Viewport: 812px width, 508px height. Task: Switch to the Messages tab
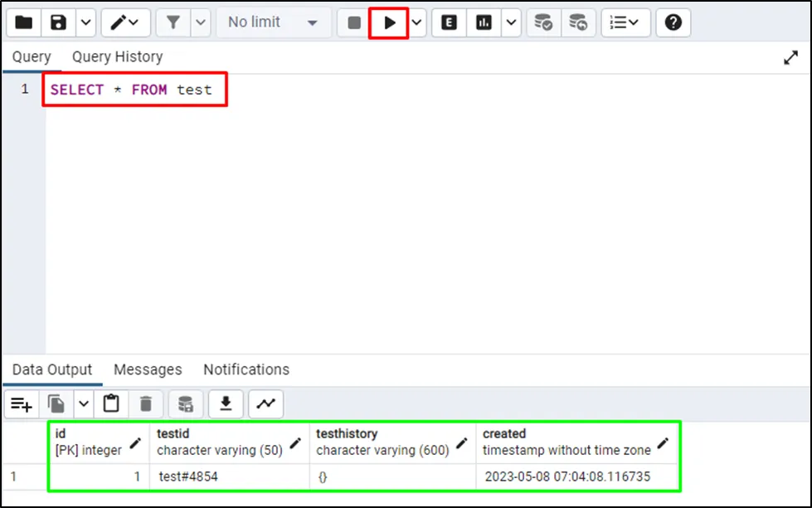[148, 369]
